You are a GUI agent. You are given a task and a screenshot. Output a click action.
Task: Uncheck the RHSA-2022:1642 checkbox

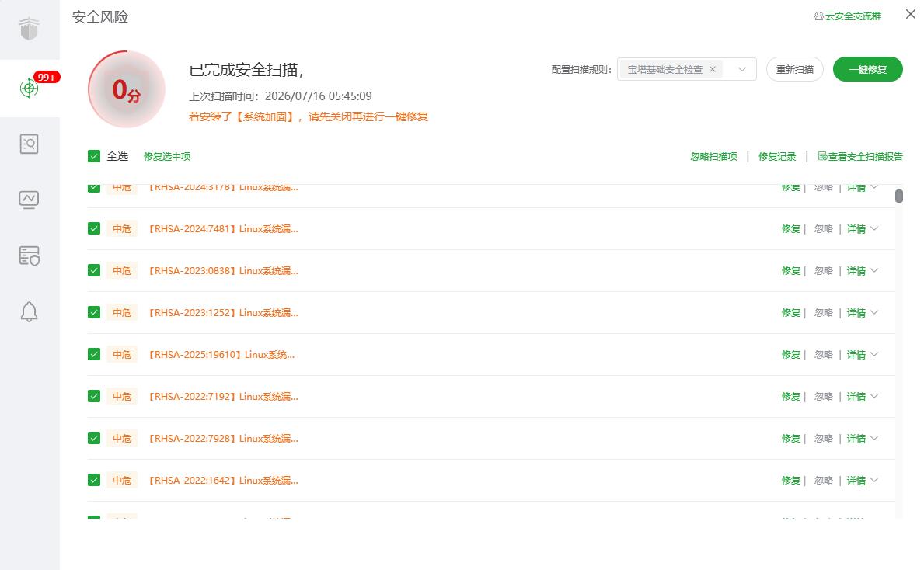pos(94,480)
